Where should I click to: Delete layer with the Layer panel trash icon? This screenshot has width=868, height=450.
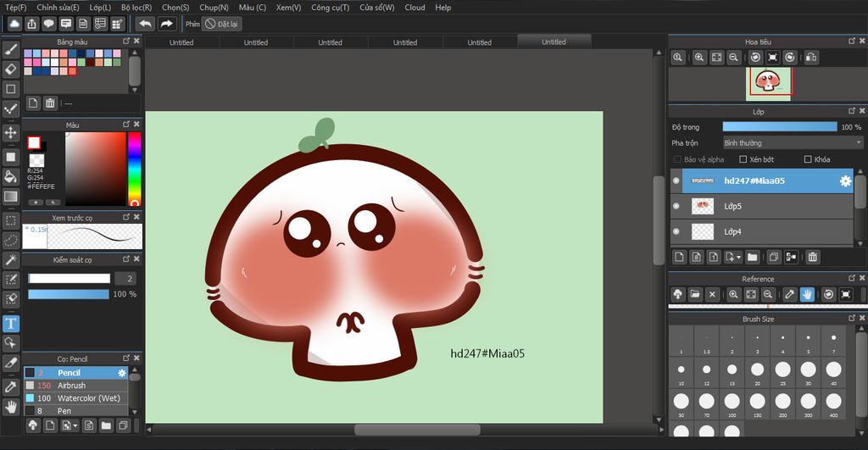click(812, 257)
